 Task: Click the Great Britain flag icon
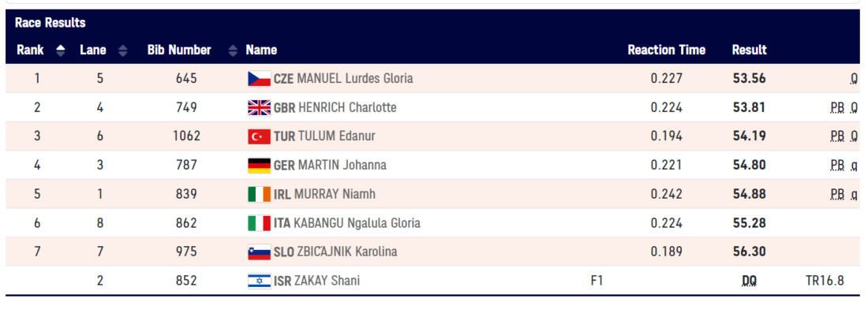pos(259,107)
